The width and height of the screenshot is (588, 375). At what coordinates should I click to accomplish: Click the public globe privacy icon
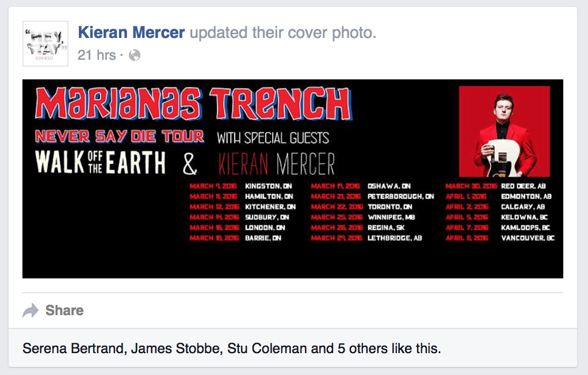[135, 55]
